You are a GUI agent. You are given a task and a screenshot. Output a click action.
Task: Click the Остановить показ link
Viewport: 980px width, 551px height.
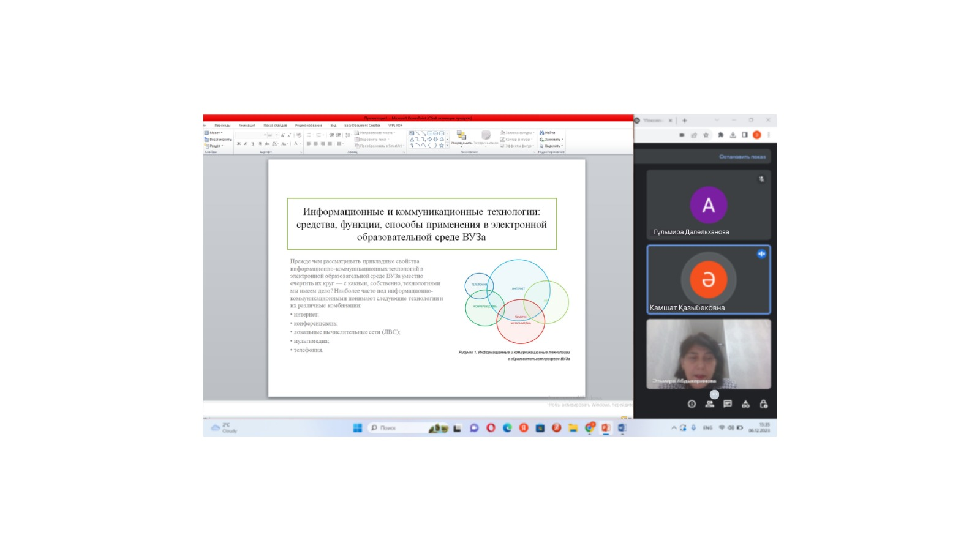pyautogui.click(x=742, y=157)
